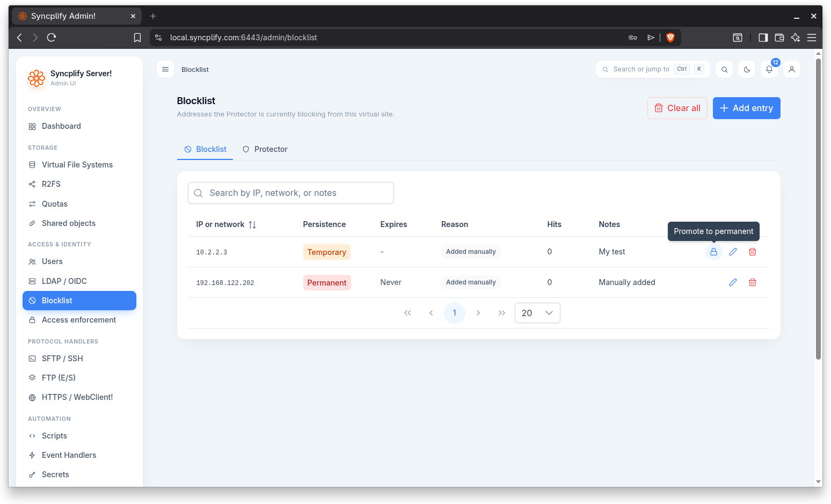
Task: Bookmark this page in browser
Action: click(x=137, y=38)
